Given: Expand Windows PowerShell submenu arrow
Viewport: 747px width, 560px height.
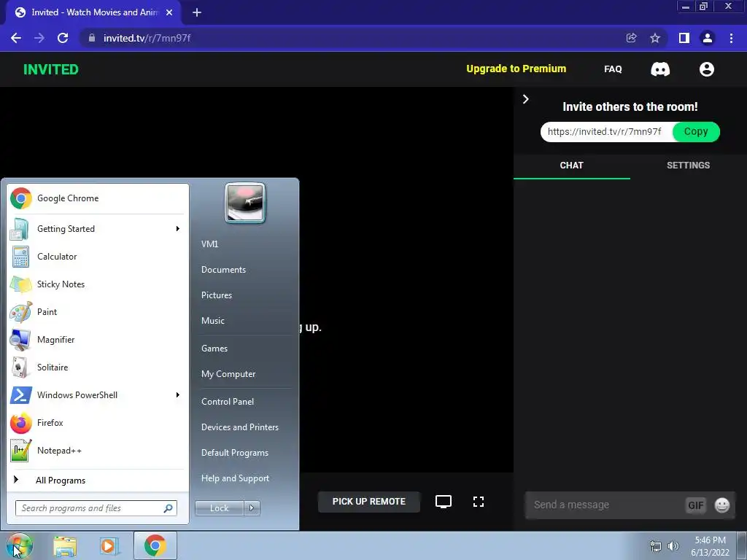Looking at the screenshot, I should pos(178,394).
